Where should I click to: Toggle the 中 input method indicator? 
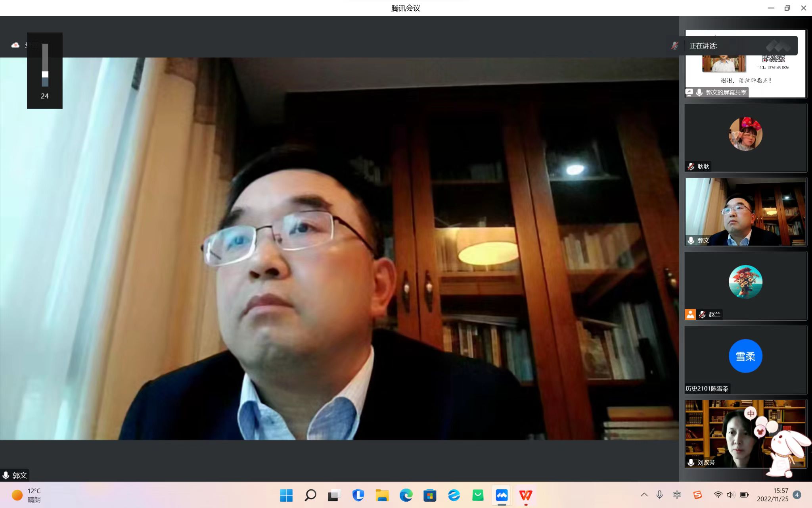click(x=677, y=495)
